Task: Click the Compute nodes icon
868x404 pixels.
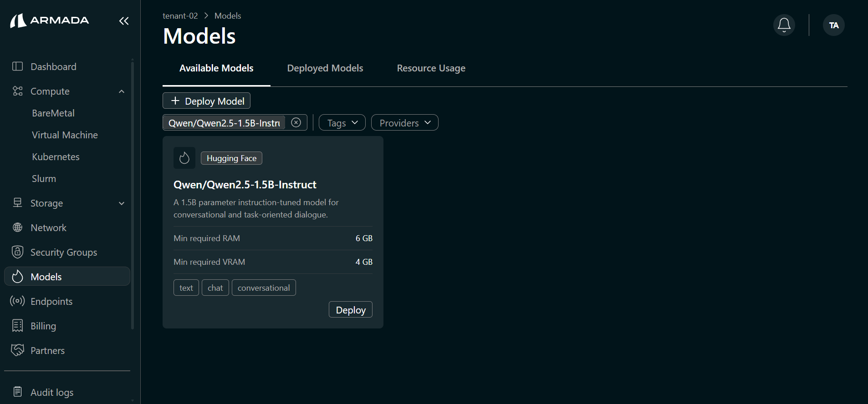Action: 17,91
